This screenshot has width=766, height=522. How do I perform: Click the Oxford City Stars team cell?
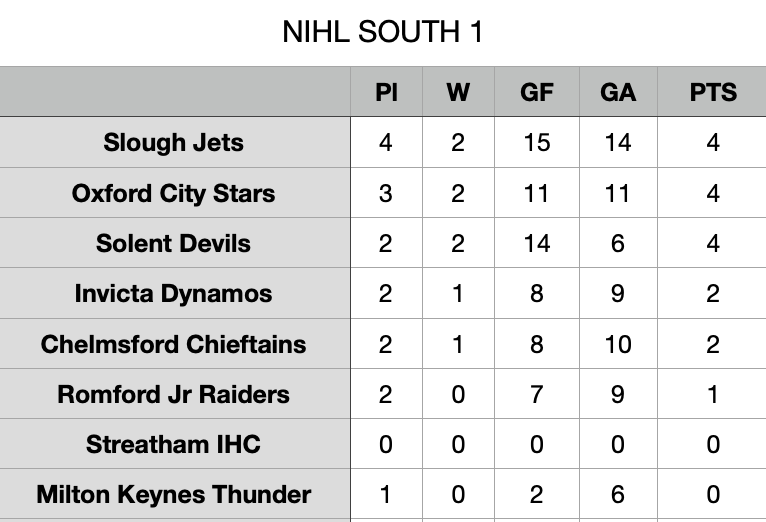point(173,193)
